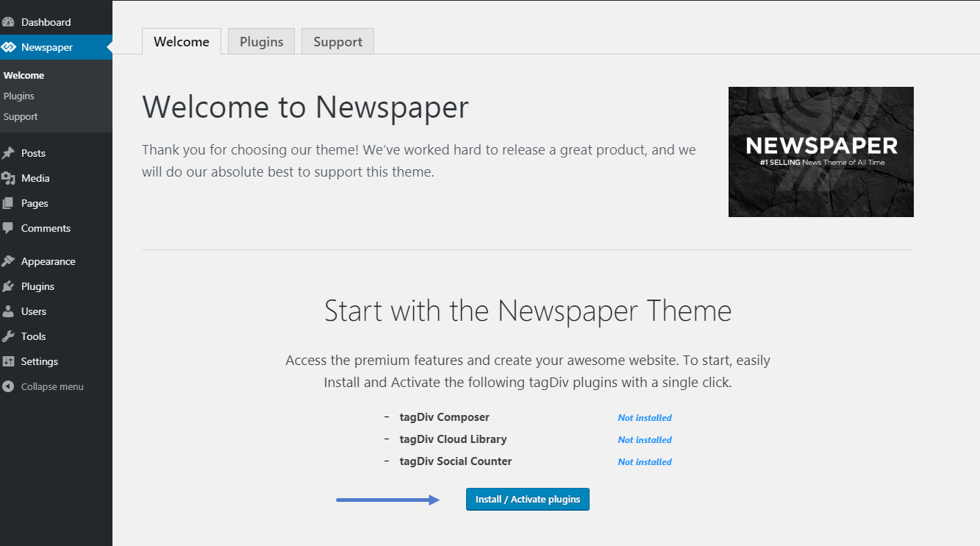Open the Appearance menu label
Screen dimensions: 980x546
[x=48, y=261]
